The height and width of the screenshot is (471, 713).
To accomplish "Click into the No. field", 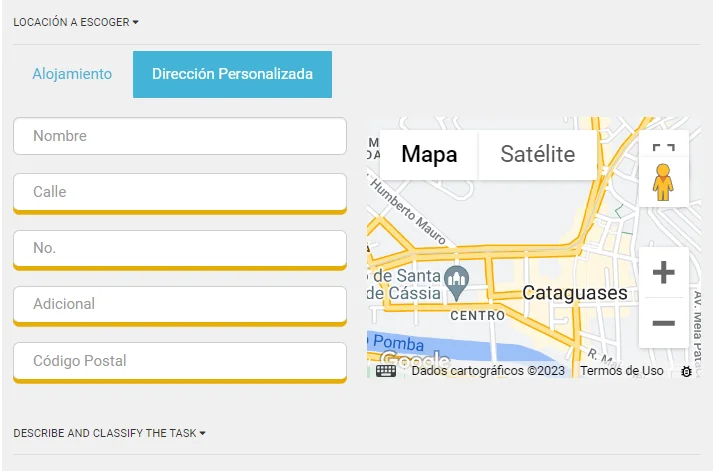I will pos(179,248).
